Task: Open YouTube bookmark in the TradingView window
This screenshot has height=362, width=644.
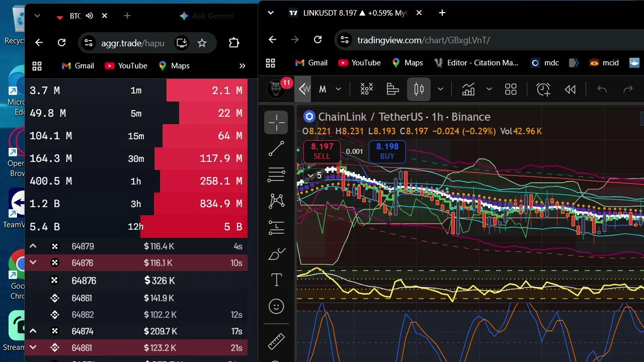Action: (359, 63)
